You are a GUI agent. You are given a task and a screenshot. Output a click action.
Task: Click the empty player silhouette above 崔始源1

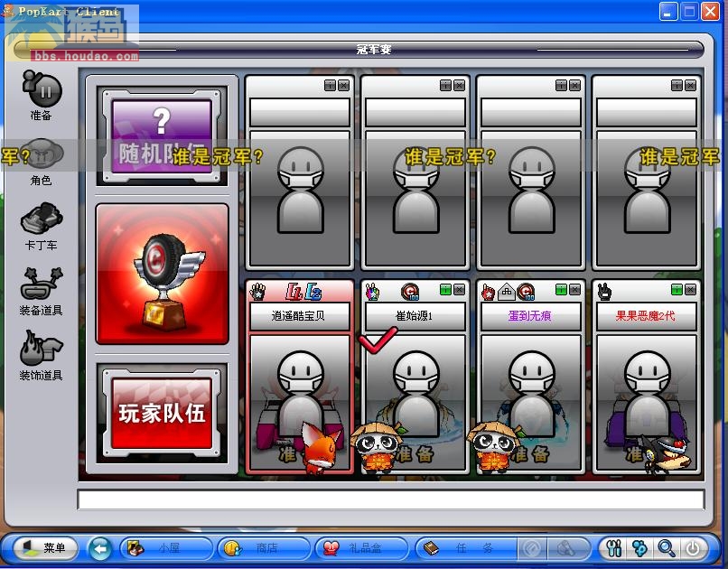pos(416,191)
